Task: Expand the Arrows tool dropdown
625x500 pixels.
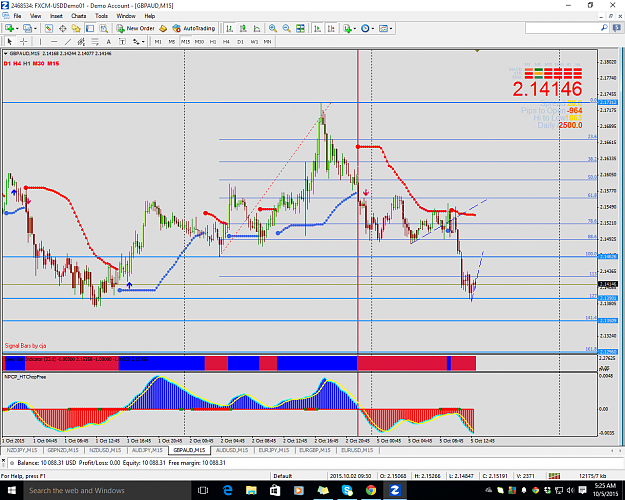Action: [x=143, y=41]
